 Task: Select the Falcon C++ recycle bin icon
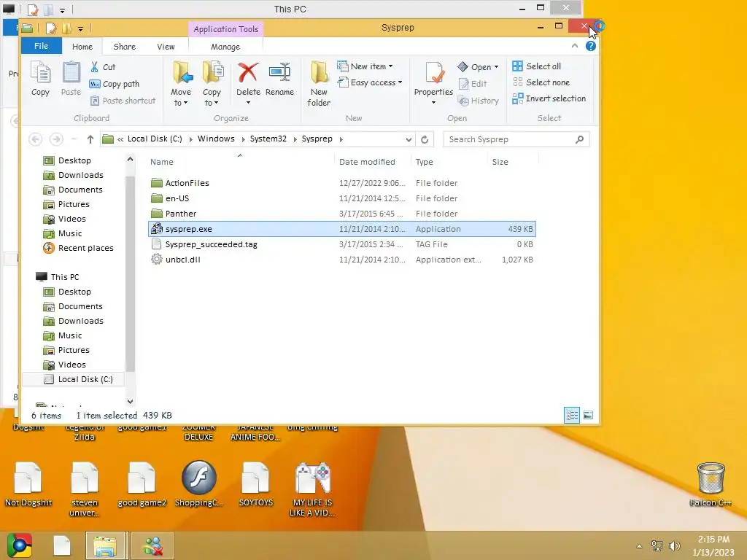pyautogui.click(x=711, y=484)
